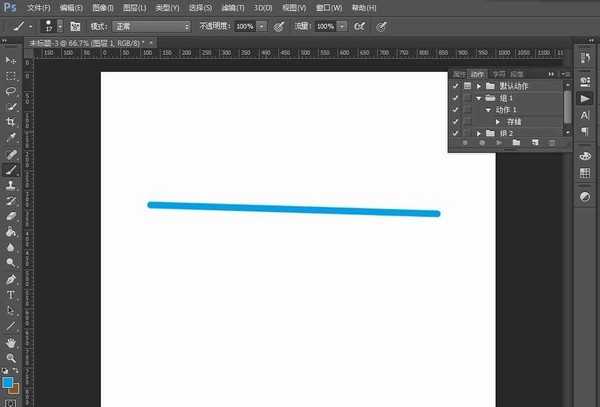Uncheck the 默认动作 action set checkmark

[x=455, y=86]
